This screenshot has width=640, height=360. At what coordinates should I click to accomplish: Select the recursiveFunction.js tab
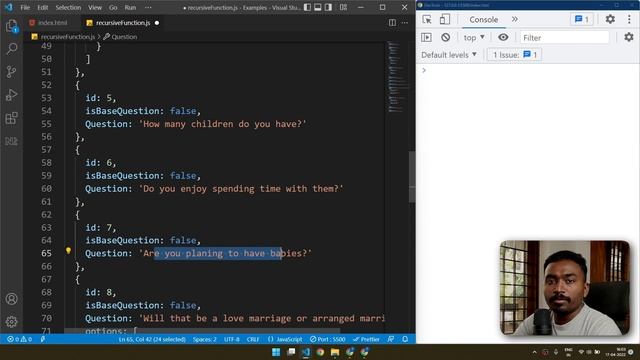pos(122,23)
